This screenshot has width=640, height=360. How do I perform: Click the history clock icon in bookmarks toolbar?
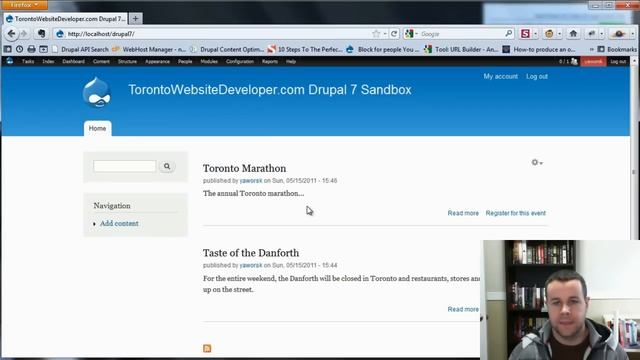click(x=20, y=49)
